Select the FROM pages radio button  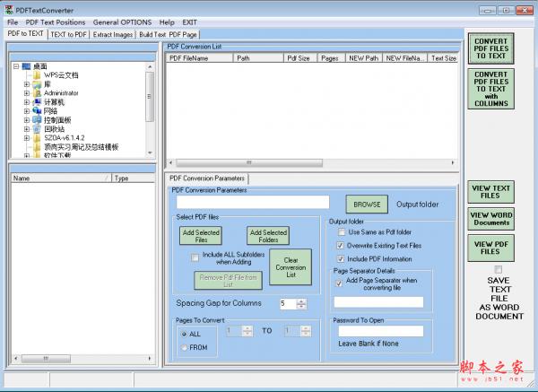pyautogui.click(x=185, y=347)
